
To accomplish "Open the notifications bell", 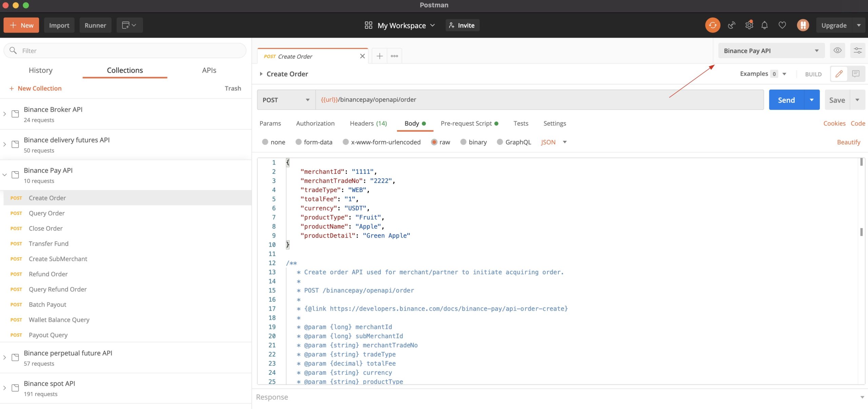I will click(x=764, y=25).
